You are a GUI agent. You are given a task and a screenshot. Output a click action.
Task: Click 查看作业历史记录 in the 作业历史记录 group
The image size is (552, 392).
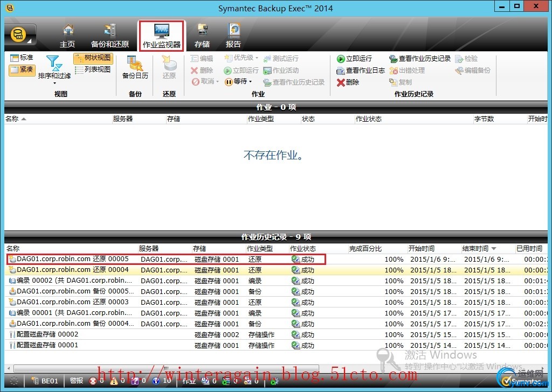(420, 58)
